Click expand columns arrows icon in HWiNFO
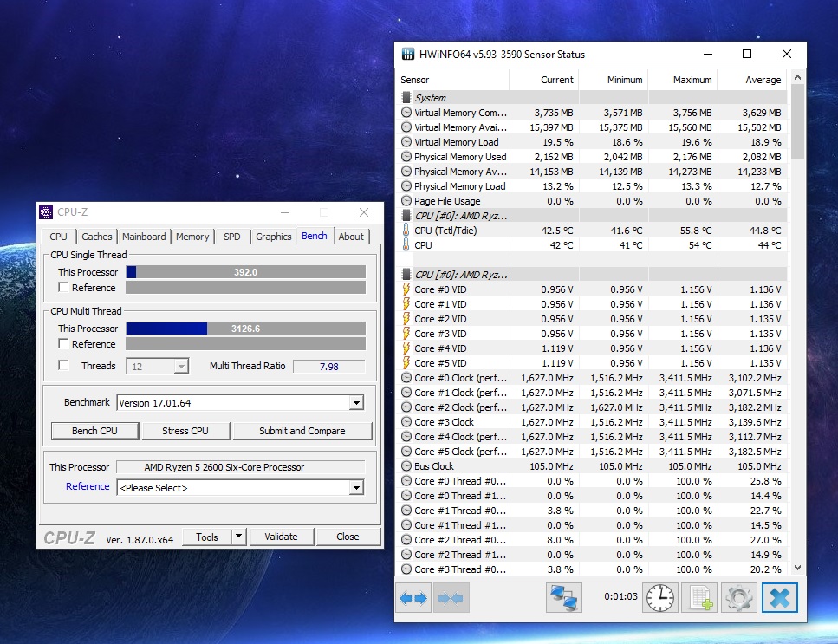The image size is (838, 644). click(x=413, y=597)
